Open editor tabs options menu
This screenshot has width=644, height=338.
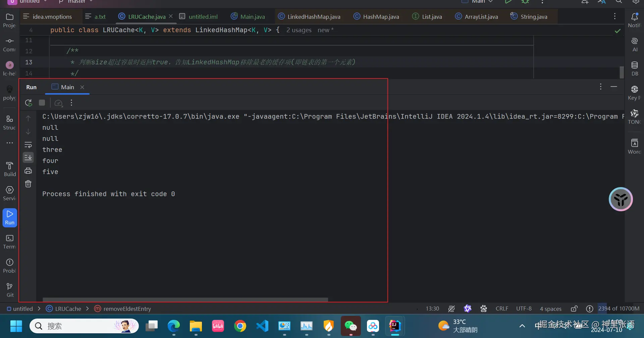coord(614,16)
